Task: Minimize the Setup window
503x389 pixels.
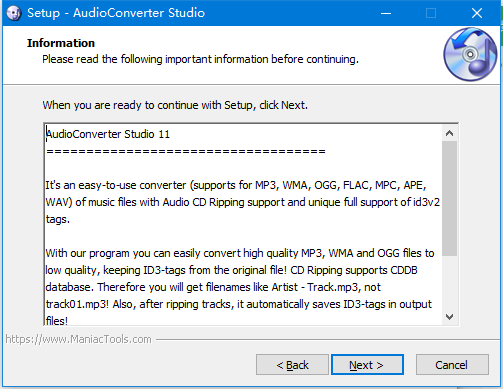Action: pyautogui.click(x=386, y=13)
